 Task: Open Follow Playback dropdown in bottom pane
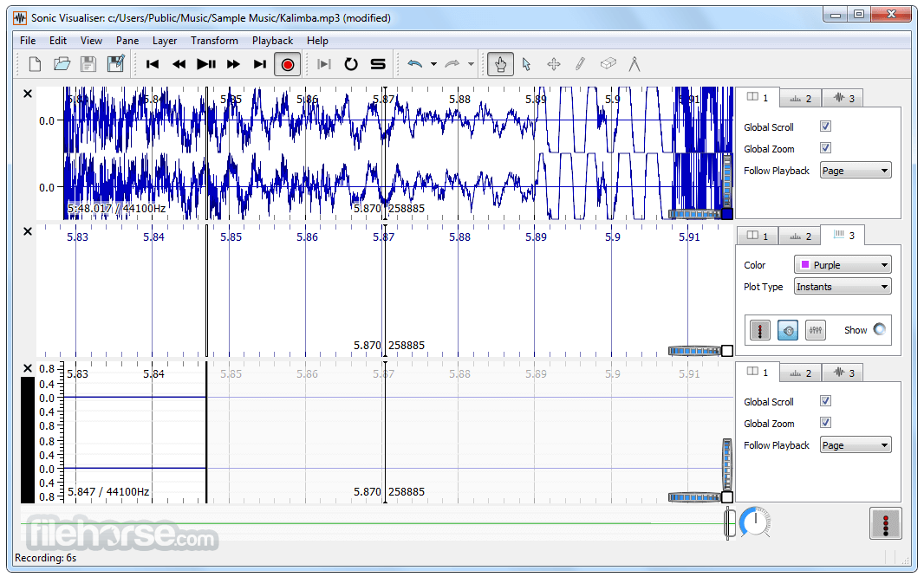856,445
